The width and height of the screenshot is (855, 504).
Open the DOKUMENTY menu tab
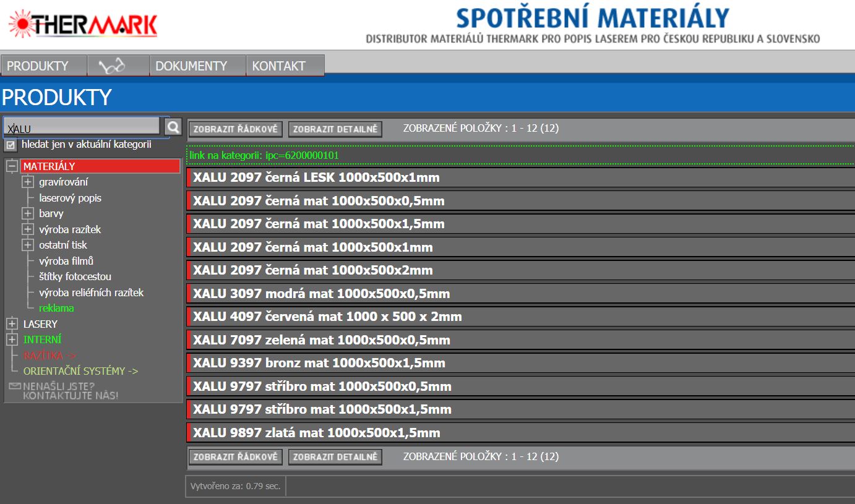[x=191, y=66]
